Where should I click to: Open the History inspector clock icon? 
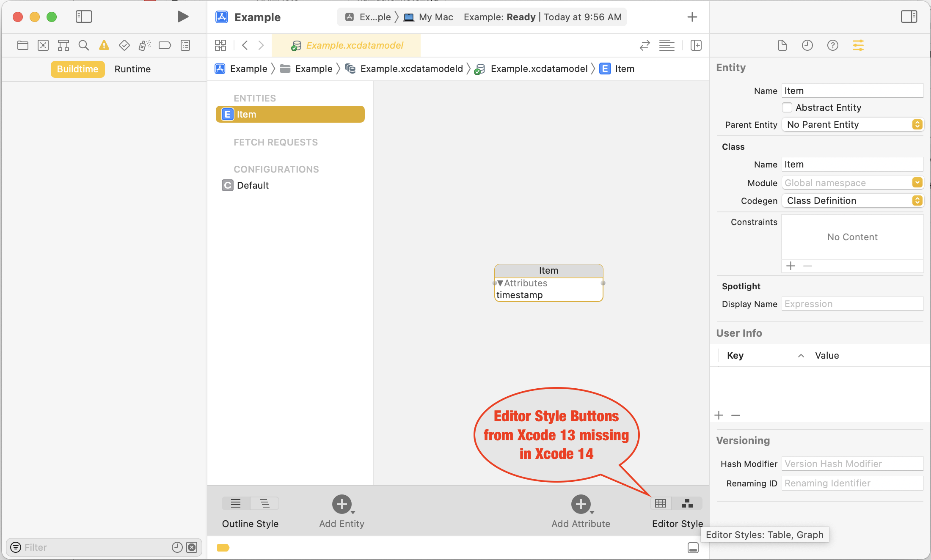point(807,45)
